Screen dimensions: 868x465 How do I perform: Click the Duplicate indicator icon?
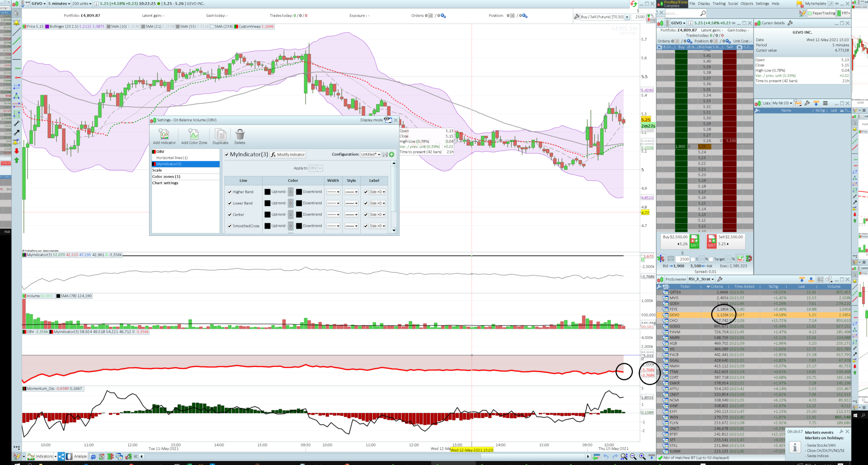click(220, 135)
